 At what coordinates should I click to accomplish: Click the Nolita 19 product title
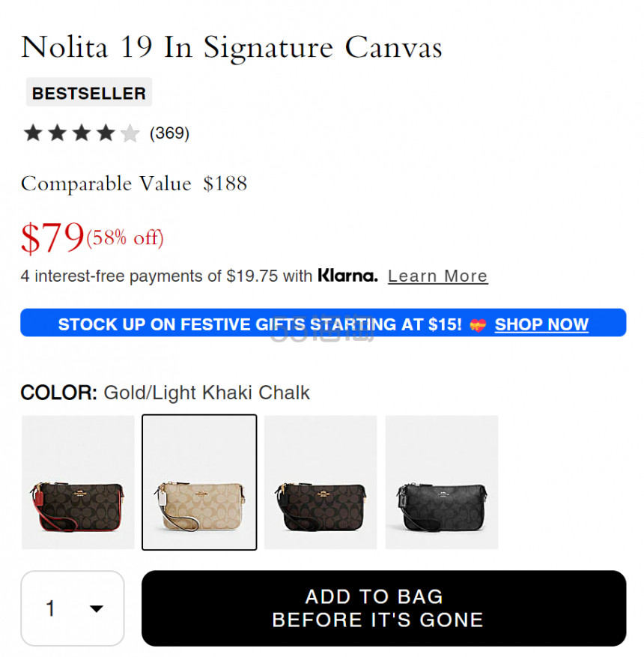pos(231,47)
